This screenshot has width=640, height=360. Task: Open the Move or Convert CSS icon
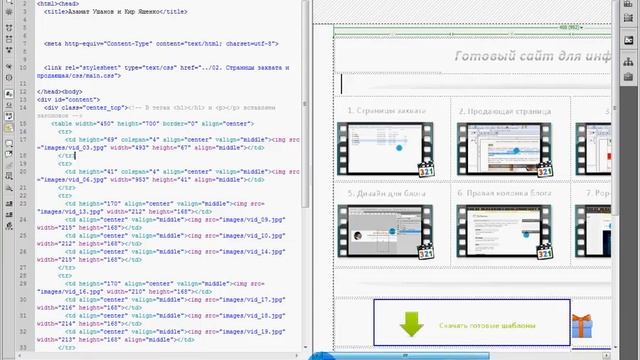point(9,188)
